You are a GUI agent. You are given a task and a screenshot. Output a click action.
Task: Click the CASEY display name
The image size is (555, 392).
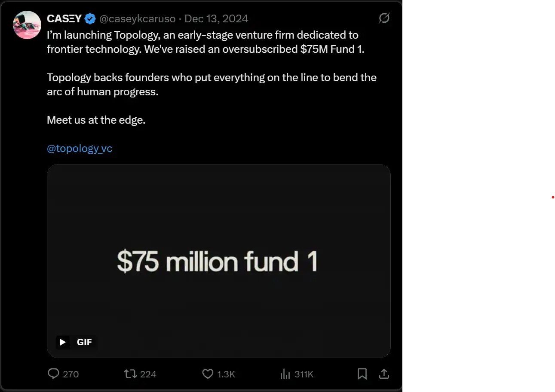[x=64, y=19]
